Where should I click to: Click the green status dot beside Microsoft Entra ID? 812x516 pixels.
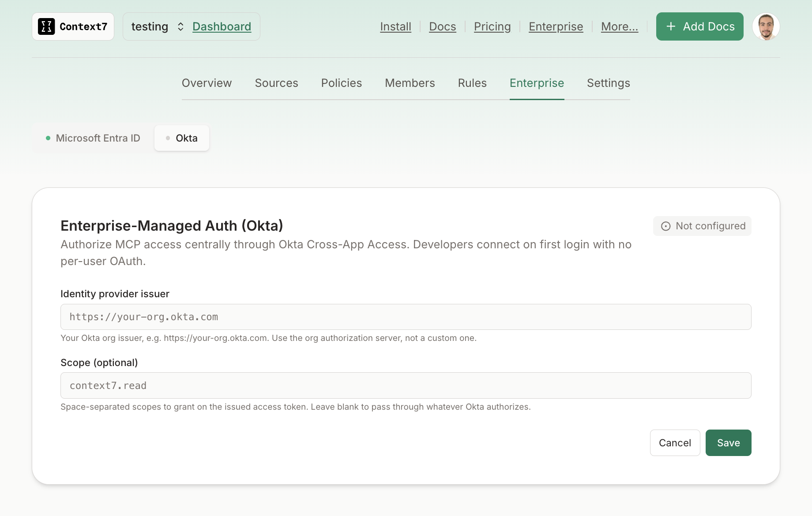(48, 138)
